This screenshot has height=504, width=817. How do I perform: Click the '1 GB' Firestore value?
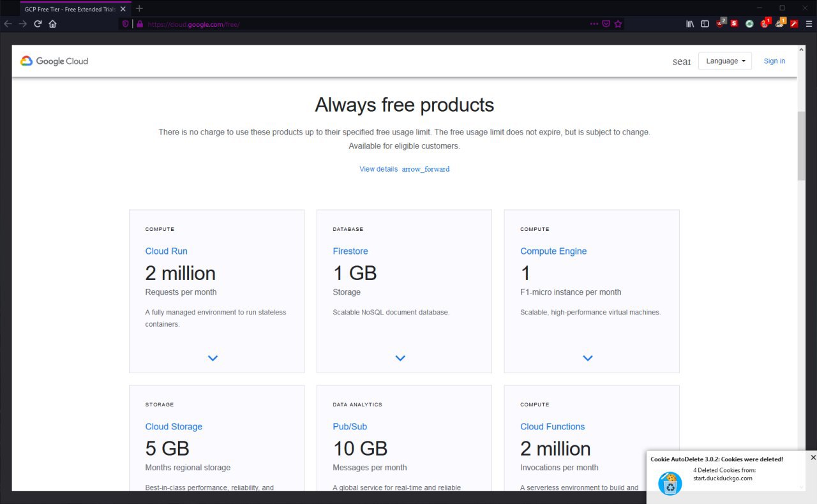[355, 273]
